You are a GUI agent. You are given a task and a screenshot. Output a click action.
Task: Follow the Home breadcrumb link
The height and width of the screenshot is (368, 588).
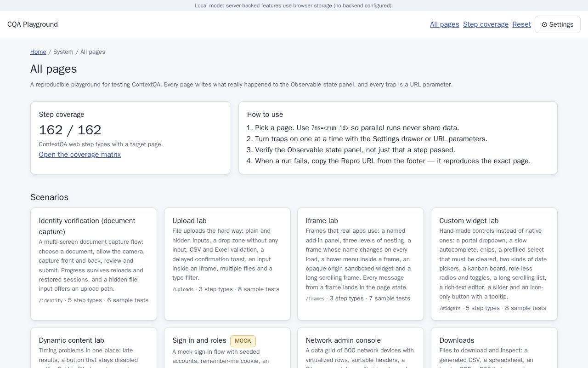click(x=38, y=52)
